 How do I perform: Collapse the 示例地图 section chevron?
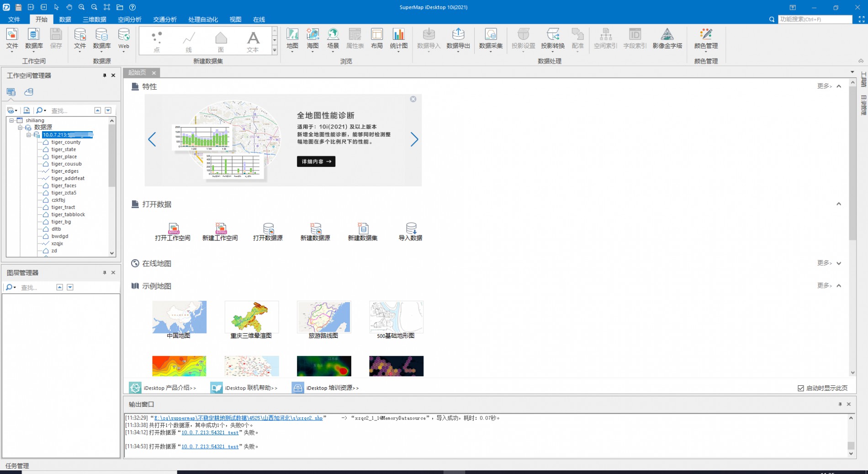[x=839, y=286]
